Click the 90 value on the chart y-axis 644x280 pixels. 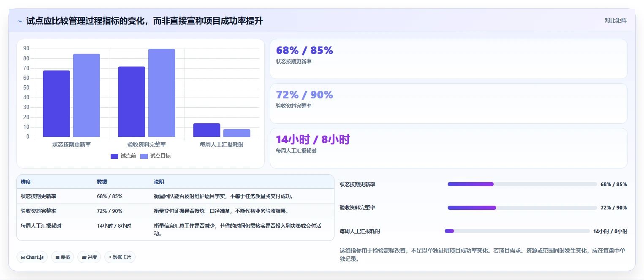(x=26, y=49)
